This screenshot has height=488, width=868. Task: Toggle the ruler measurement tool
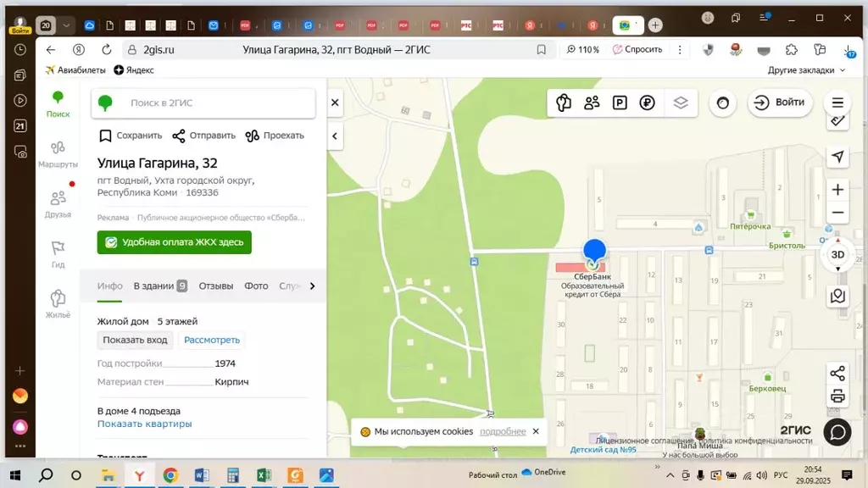pyautogui.click(x=837, y=123)
